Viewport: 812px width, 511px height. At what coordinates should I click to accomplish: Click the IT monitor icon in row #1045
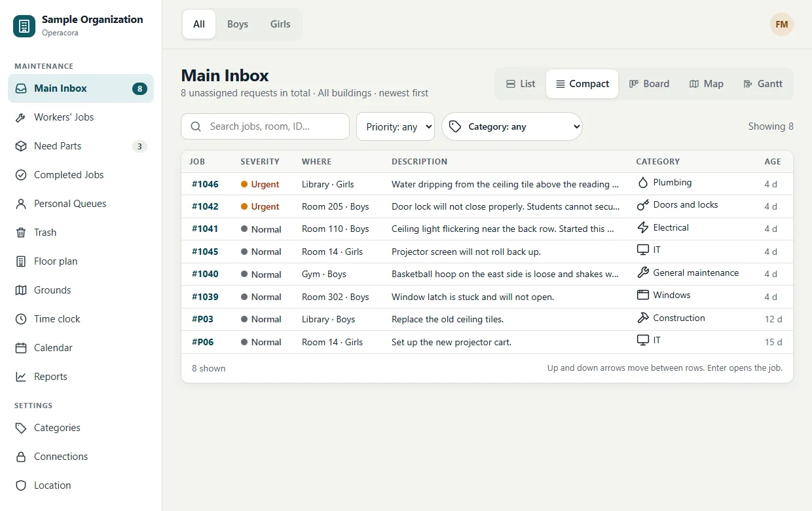[643, 250]
